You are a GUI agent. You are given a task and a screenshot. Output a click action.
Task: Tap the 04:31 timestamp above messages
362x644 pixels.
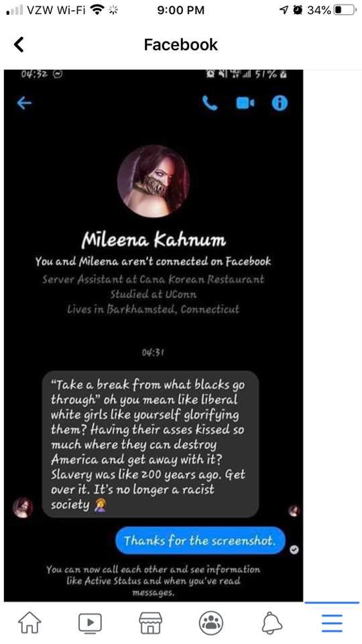(x=153, y=352)
